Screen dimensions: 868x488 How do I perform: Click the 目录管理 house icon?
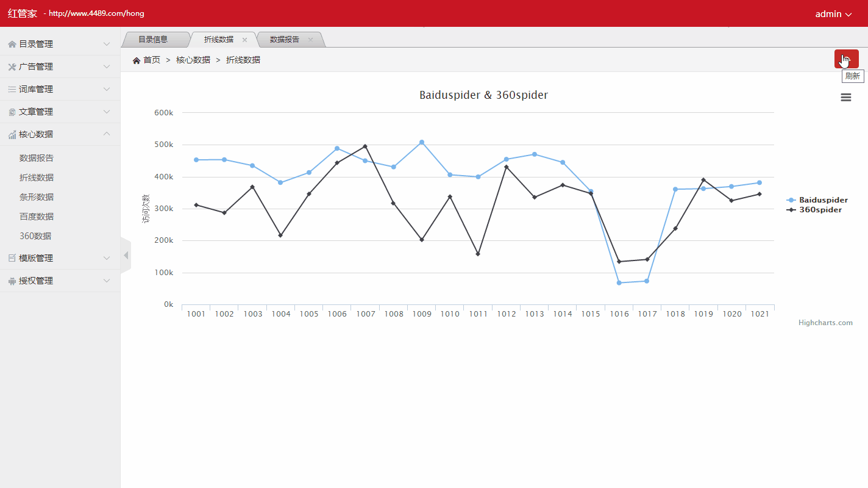12,45
